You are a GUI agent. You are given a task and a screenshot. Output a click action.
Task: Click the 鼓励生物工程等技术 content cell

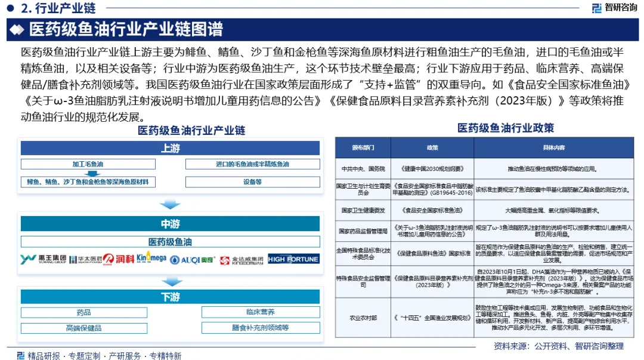click(x=553, y=318)
